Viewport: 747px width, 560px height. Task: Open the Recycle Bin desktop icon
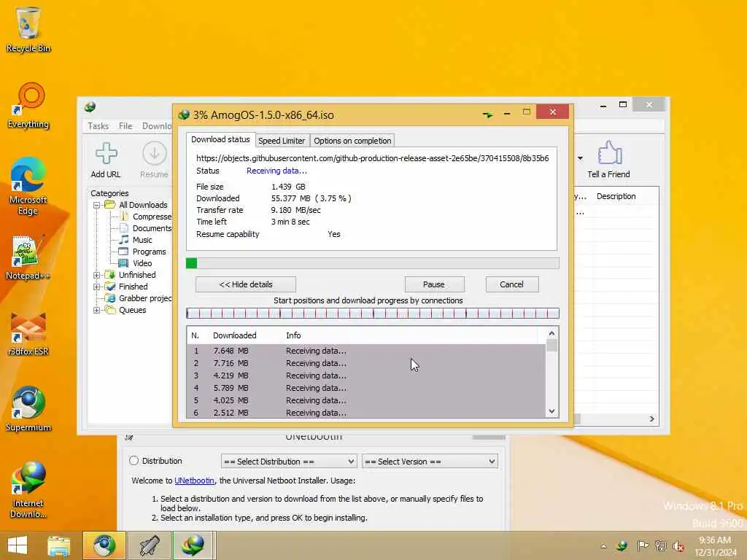(28, 28)
